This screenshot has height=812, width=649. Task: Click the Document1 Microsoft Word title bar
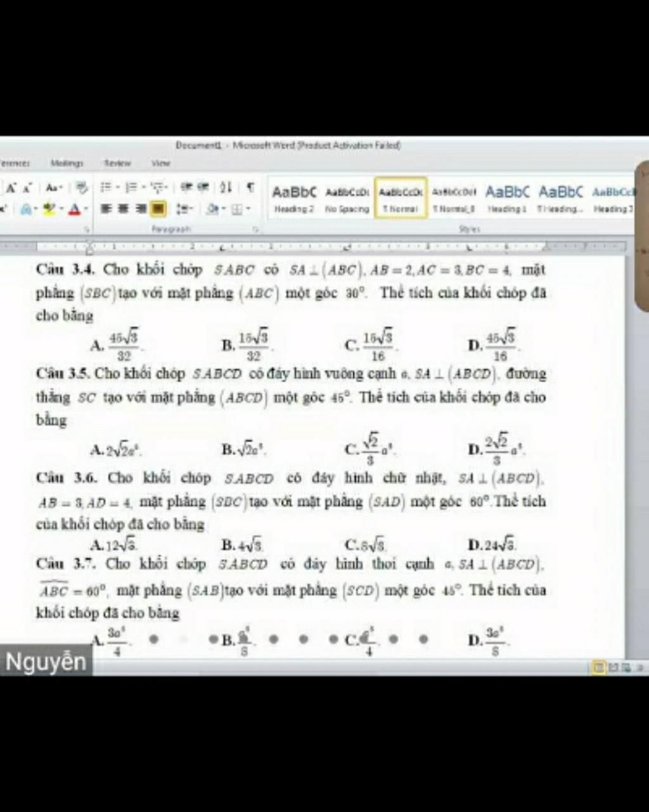288,146
